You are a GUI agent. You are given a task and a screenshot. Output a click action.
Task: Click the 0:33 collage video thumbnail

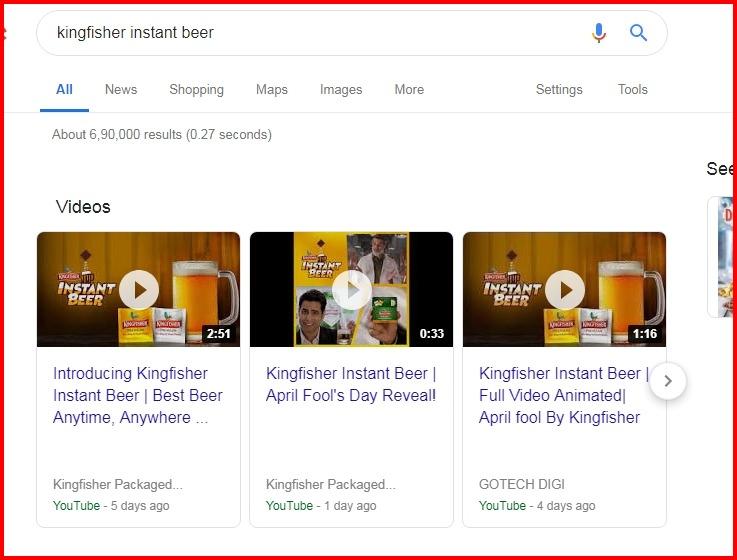(352, 289)
